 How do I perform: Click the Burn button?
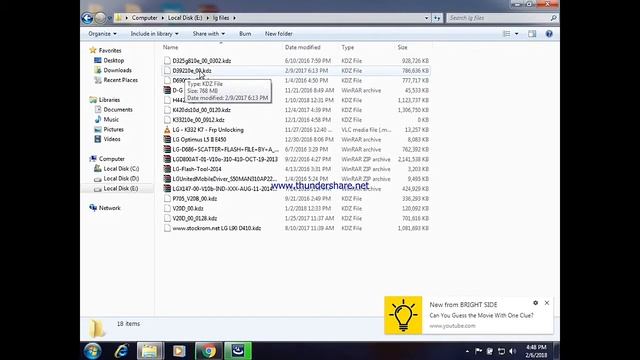(245, 34)
